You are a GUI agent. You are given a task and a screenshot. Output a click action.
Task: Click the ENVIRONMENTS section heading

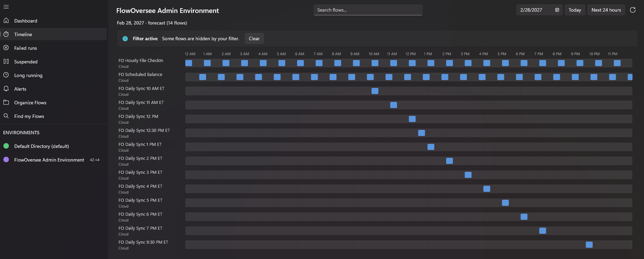point(21,133)
